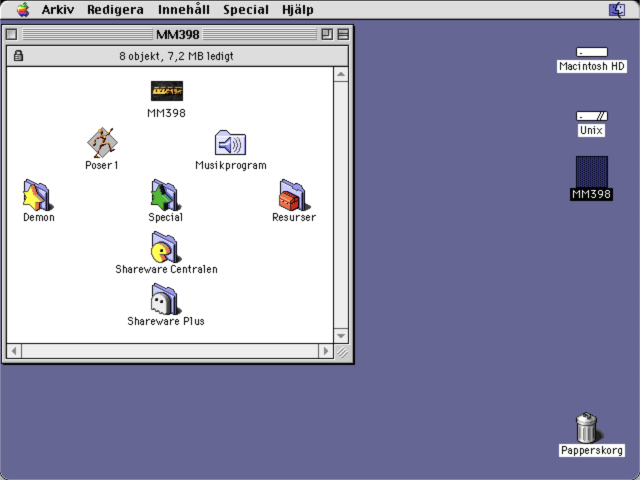Select the Demon star folder
This screenshot has height=480, width=640.
tap(38, 195)
